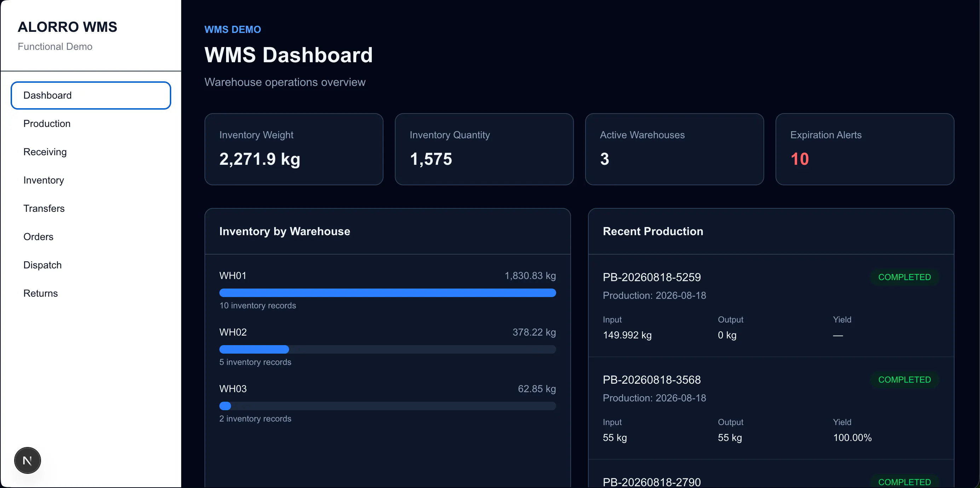Viewport: 980px width, 488px height.
Task: Click the 149.992 kg input value
Action: [x=627, y=335]
